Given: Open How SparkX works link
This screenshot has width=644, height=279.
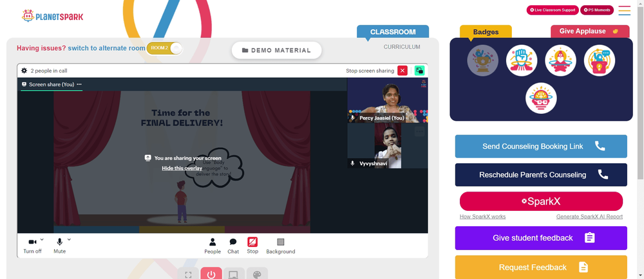Looking at the screenshot, I should coord(482,216).
